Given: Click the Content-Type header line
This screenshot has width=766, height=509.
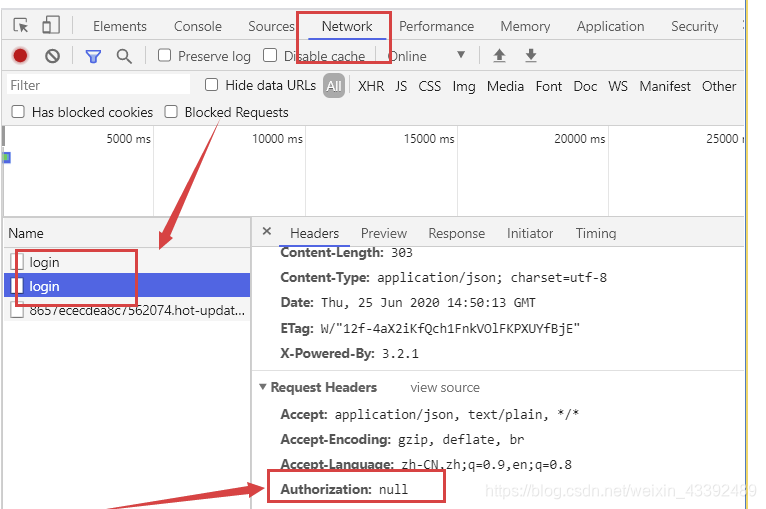Looking at the screenshot, I should (x=444, y=277).
